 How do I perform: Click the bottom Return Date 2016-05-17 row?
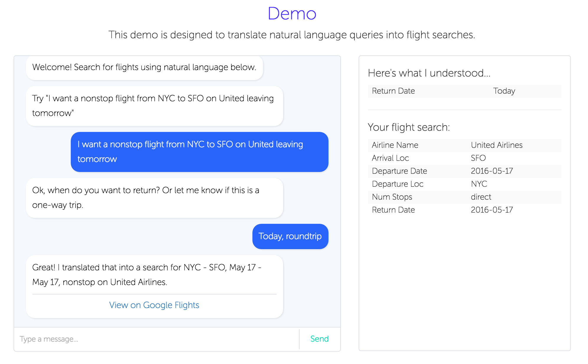pyautogui.click(x=464, y=210)
